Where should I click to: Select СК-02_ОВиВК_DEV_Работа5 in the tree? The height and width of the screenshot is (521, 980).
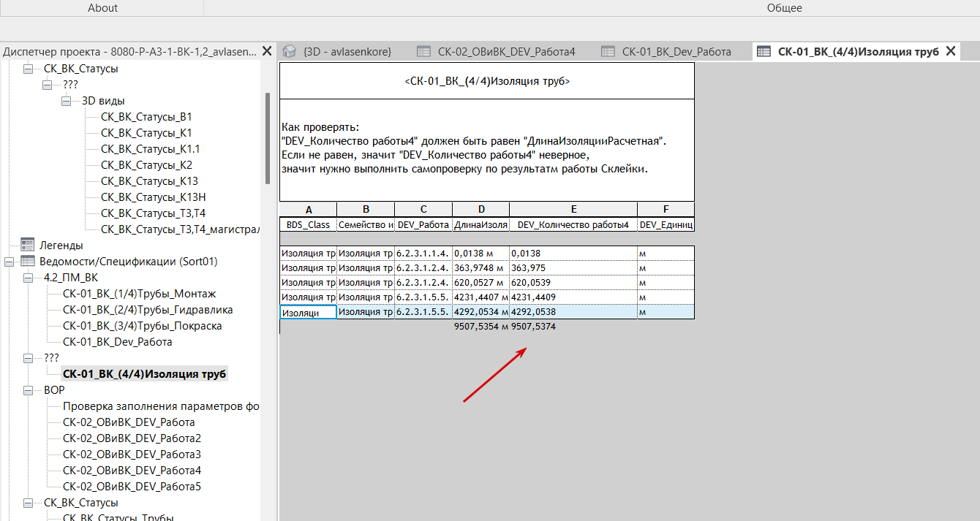pos(132,487)
